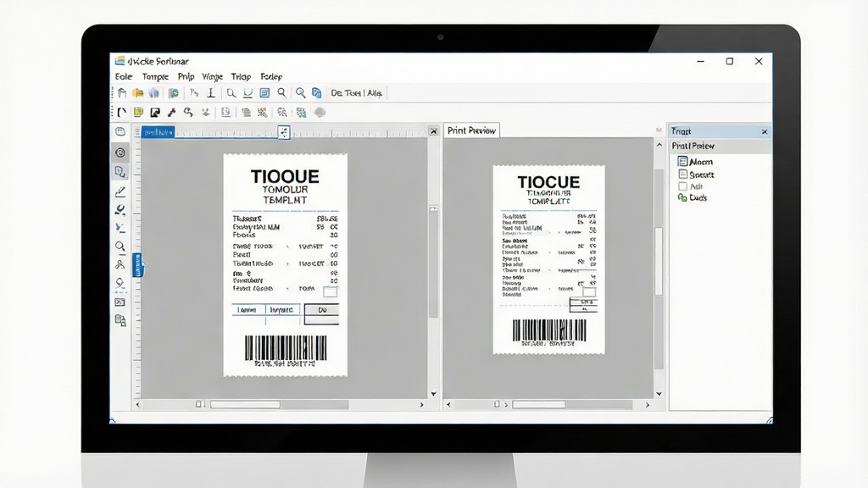868x488 pixels.
Task: Click the framed image tool in left sidebar
Action: click(x=120, y=302)
